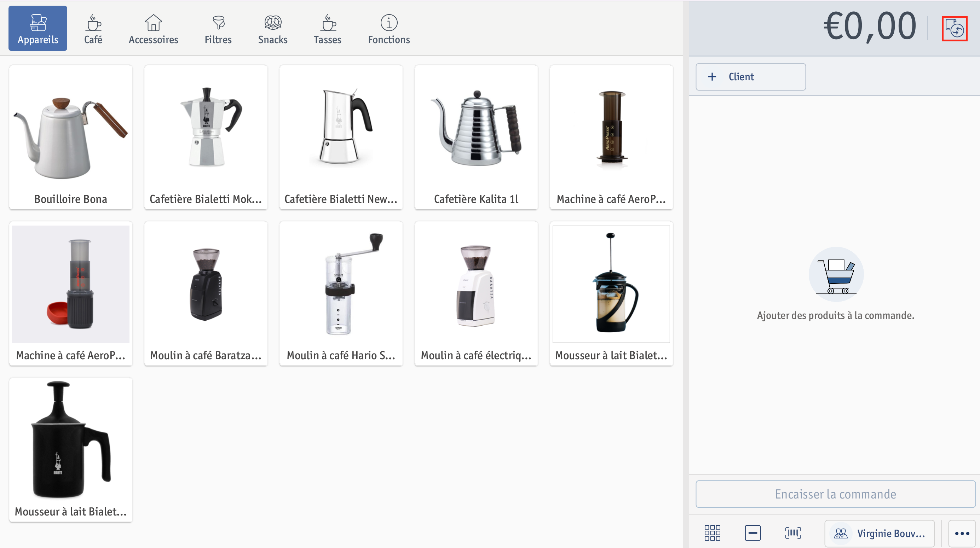The width and height of the screenshot is (980, 548).
Task: Click Encaisser la commande button
Action: pyautogui.click(x=835, y=494)
